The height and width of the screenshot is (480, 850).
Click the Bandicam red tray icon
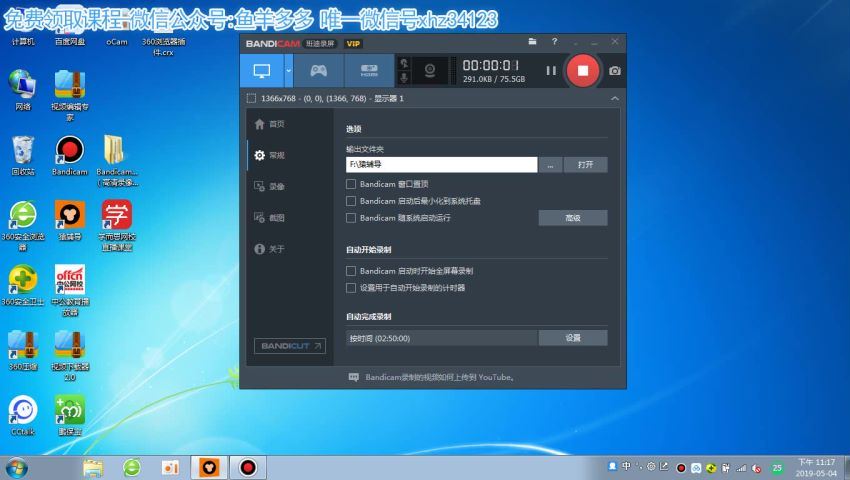[x=681, y=468]
